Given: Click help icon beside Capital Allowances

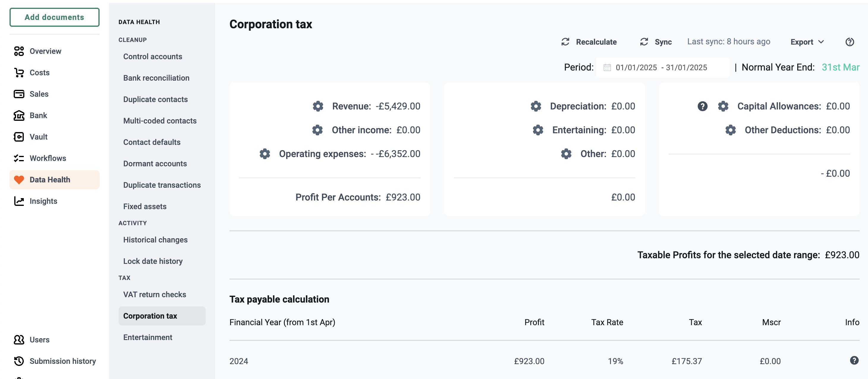Looking at the screenshot, I should tap(702, 106).
